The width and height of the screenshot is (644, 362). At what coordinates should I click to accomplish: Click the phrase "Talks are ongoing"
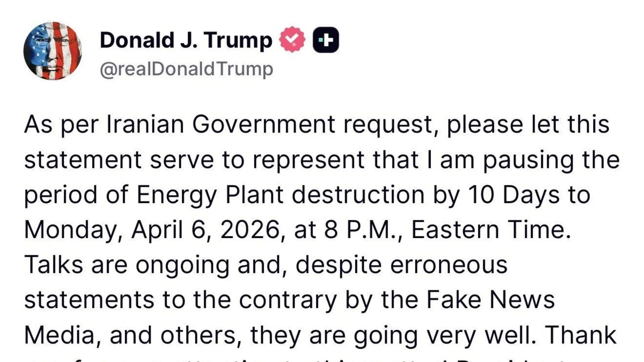[x=126, y=265]
